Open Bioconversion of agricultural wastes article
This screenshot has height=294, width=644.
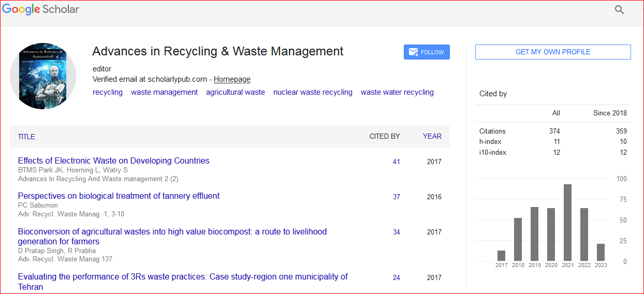(x=172, y=232)
